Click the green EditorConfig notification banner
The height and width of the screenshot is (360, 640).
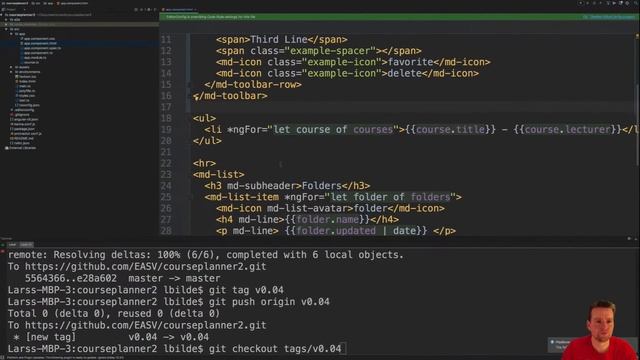399,17
